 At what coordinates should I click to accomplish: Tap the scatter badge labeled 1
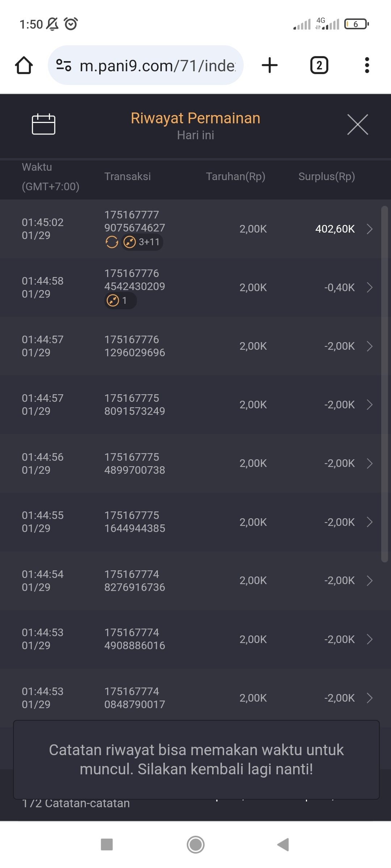pyautogui.click(x=120, y=301)
